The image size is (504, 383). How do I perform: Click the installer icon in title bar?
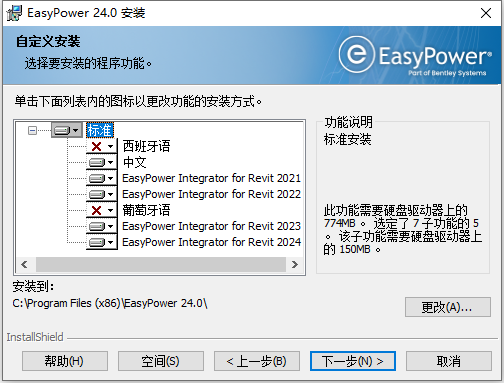[x=14, y=13]
